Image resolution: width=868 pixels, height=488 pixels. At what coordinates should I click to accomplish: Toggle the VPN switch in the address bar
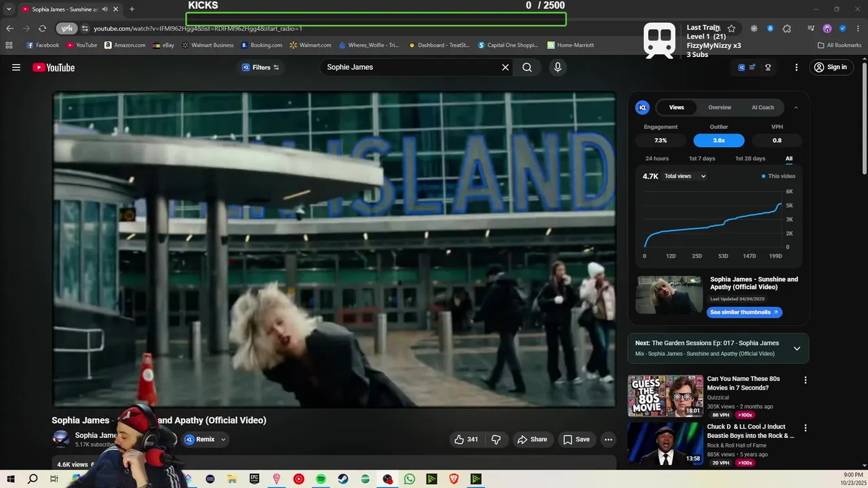click(x=66, y=28)
